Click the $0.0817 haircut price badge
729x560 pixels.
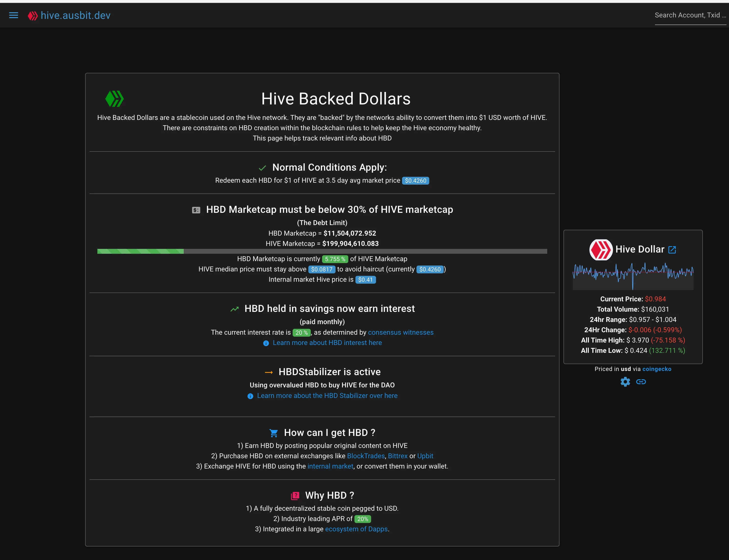tap(322, 269)
